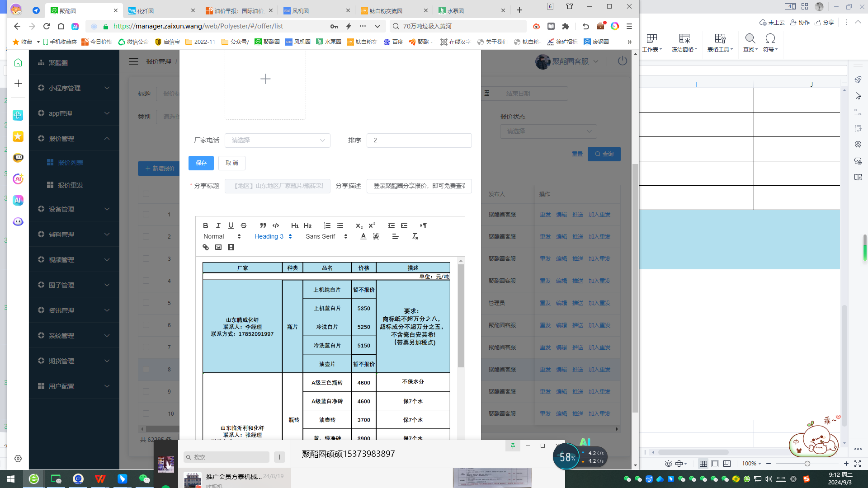Screen dimensions: 868x488
Task: Check the checkbox for row 1
Action: coord(146,214)
